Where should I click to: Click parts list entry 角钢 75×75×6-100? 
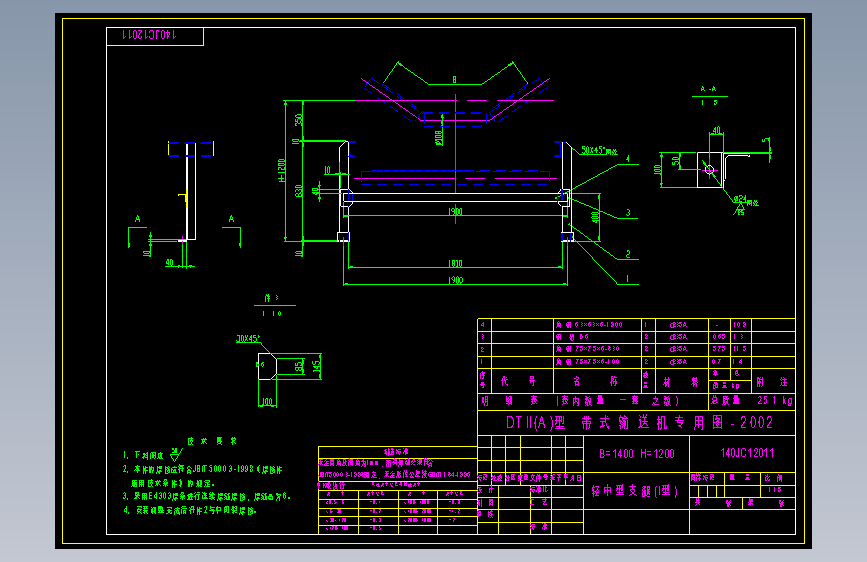point(587,362)
